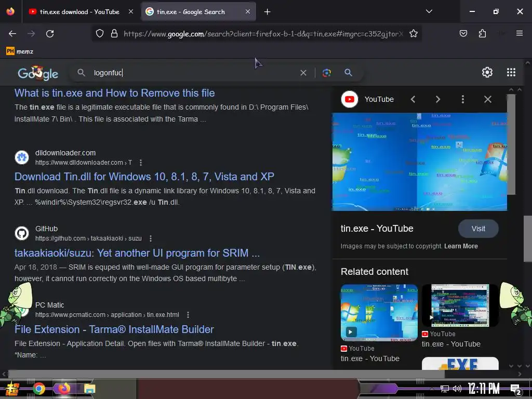Viewport: 532px width, 399px height.
Task: Open options for dlldownloader.com result
Action: point(141,163)
